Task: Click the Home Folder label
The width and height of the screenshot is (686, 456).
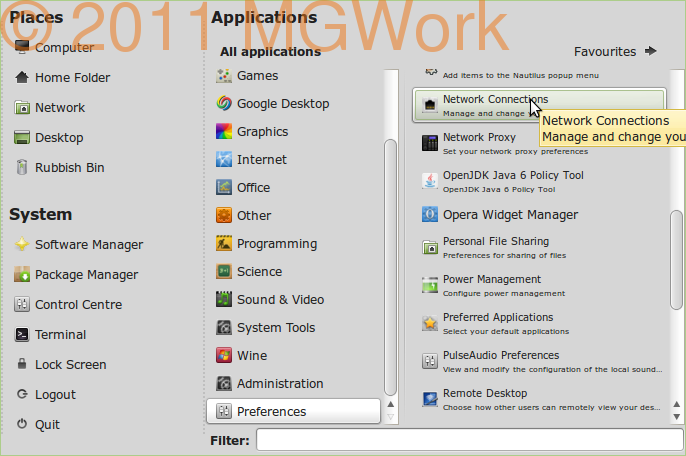Action: point(73,77)
